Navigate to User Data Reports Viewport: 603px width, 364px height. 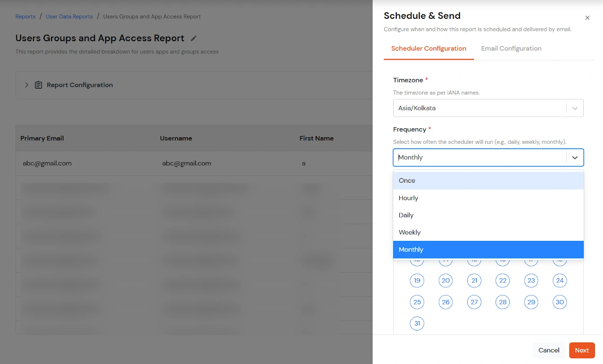pyautogui.click(x=69, y=16)
